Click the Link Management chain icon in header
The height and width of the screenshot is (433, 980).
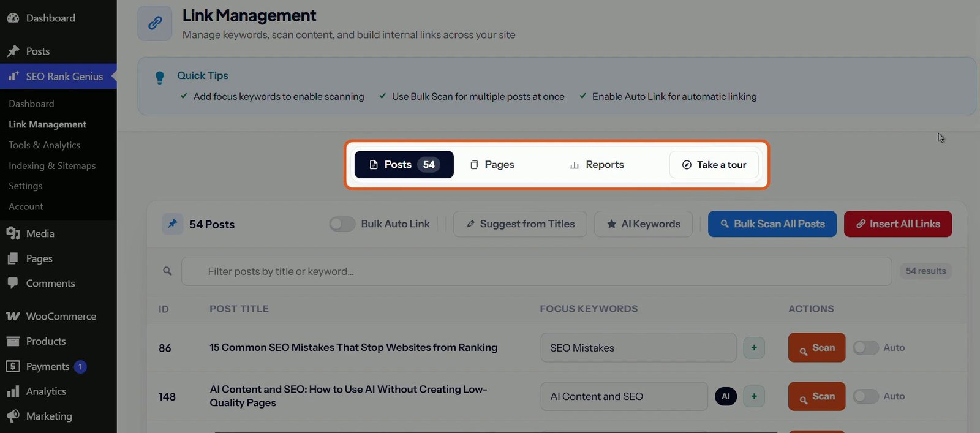[x=155, y=23]
